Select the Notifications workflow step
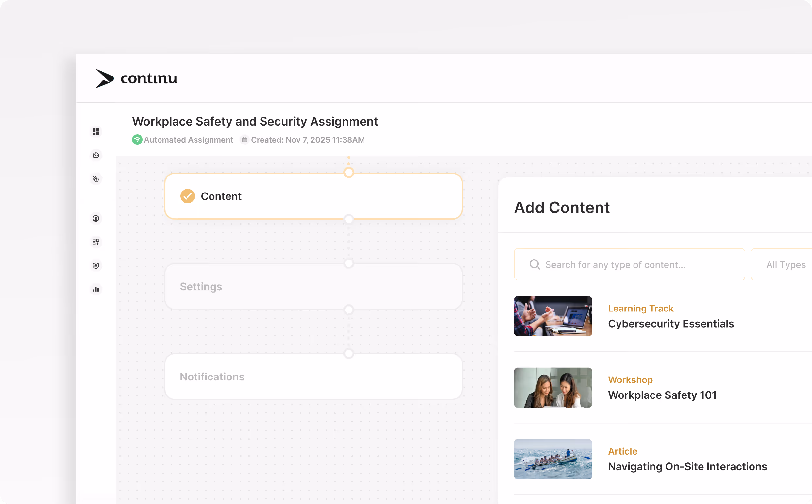 pyautogui.click(x=313, y=377)
